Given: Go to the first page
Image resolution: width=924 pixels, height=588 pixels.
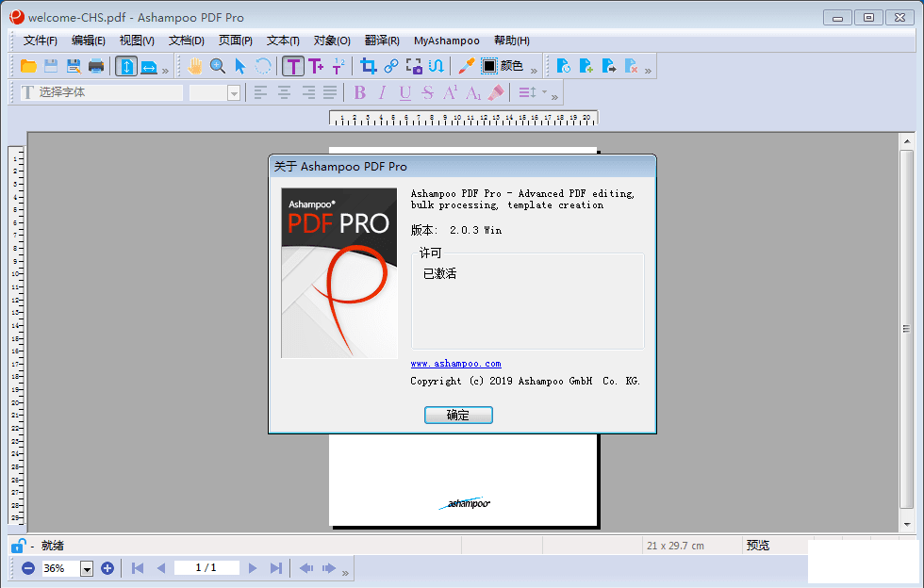Looking at the screenshot, I should pos(138,568).
